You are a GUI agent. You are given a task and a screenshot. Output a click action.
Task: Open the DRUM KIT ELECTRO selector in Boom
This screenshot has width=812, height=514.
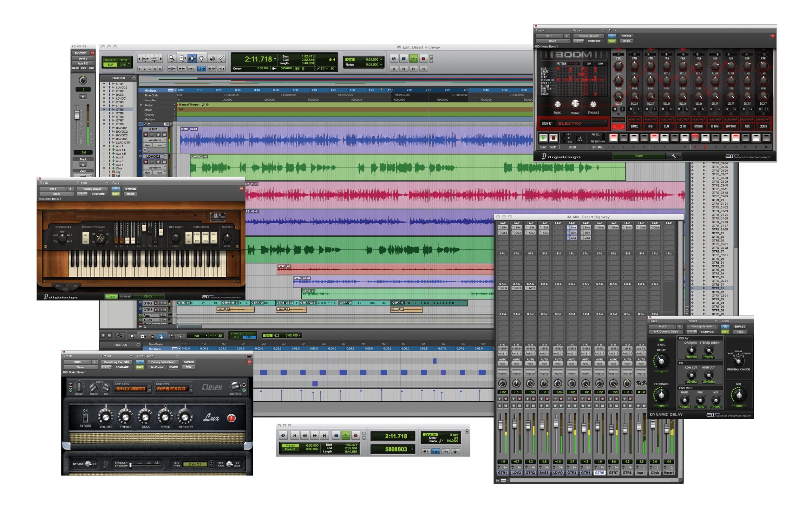point(573,124)
